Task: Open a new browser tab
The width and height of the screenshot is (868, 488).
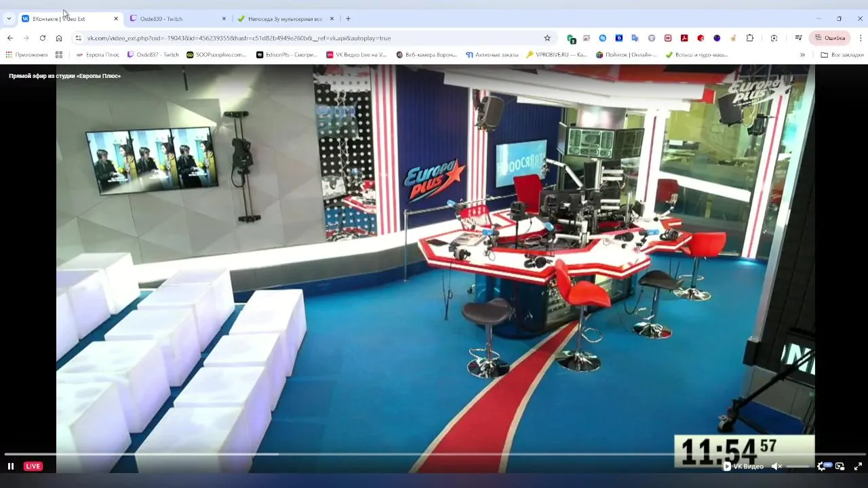Action: pos(348,19)
